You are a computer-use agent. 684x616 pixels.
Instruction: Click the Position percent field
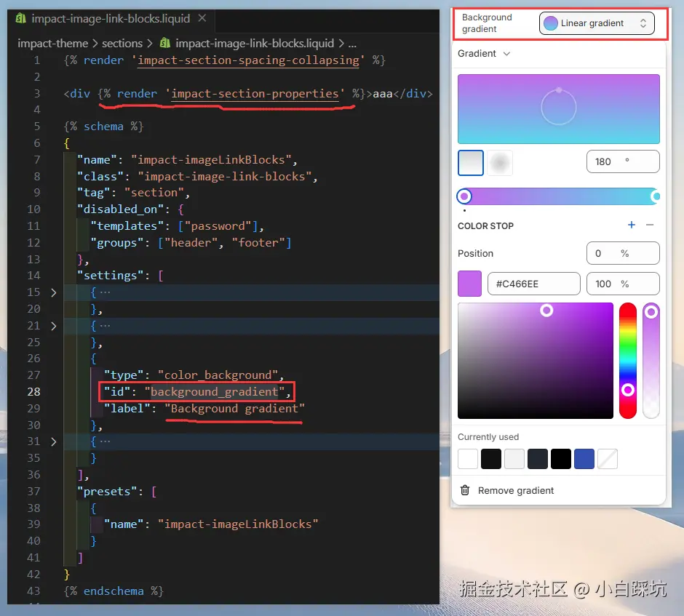[x=623, y=253]
